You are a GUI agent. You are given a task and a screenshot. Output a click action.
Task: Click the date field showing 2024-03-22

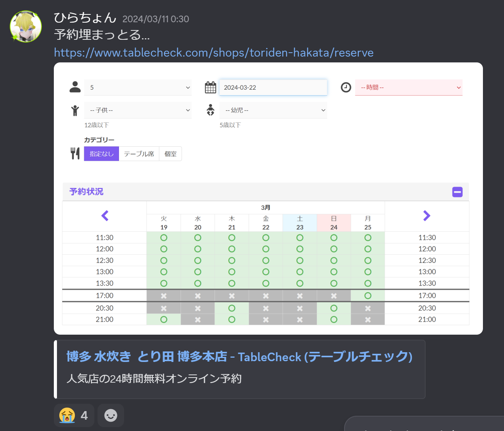[x=273, y=87]
